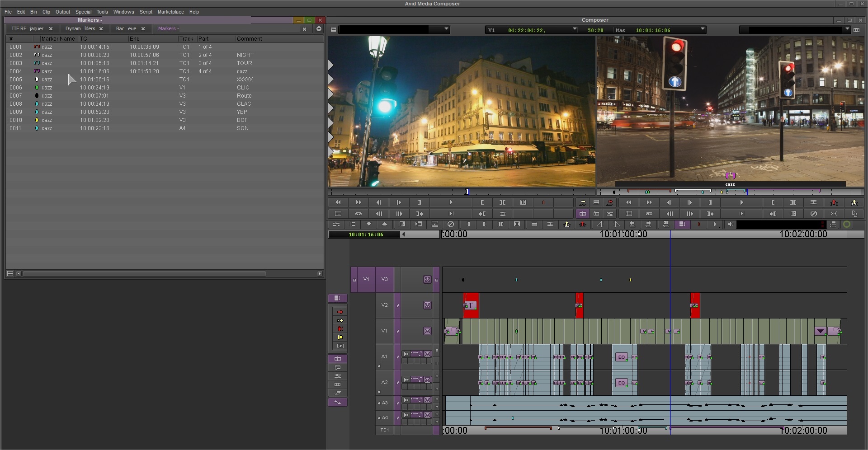The width and height of the screenshot is (868, 450).
Task: Sort markers by the Comment column header
Action: tap(249, 39)
